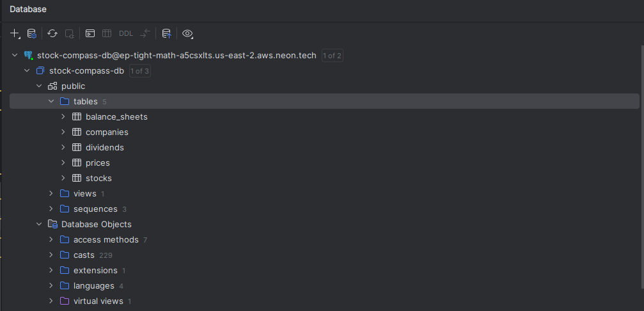Expand the companies table node
The height and width of the screenshot is (311, 644).
pyautogui.click(x=63, y=132)
